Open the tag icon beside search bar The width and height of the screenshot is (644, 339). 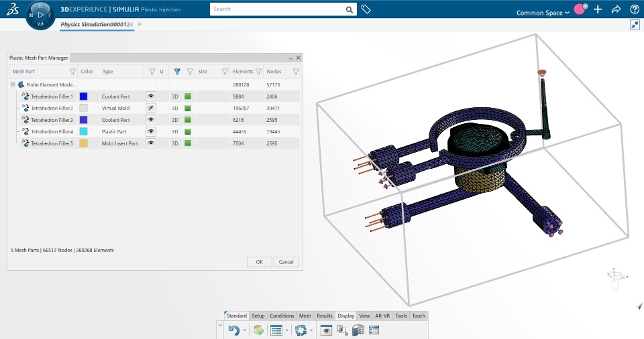pos(366,9)
